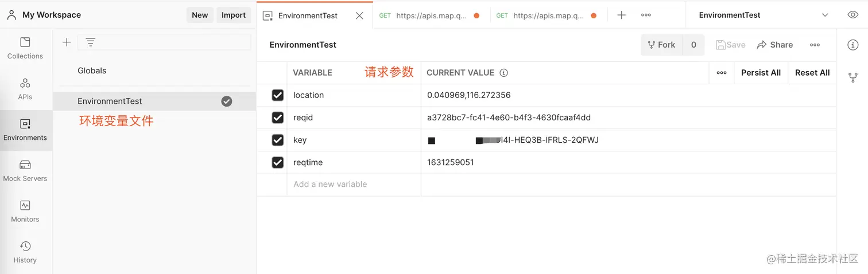Viewport: 868px width, 274px height.
Task: Click Persist All
Action: pyautogui.click(x=761, y=73)
